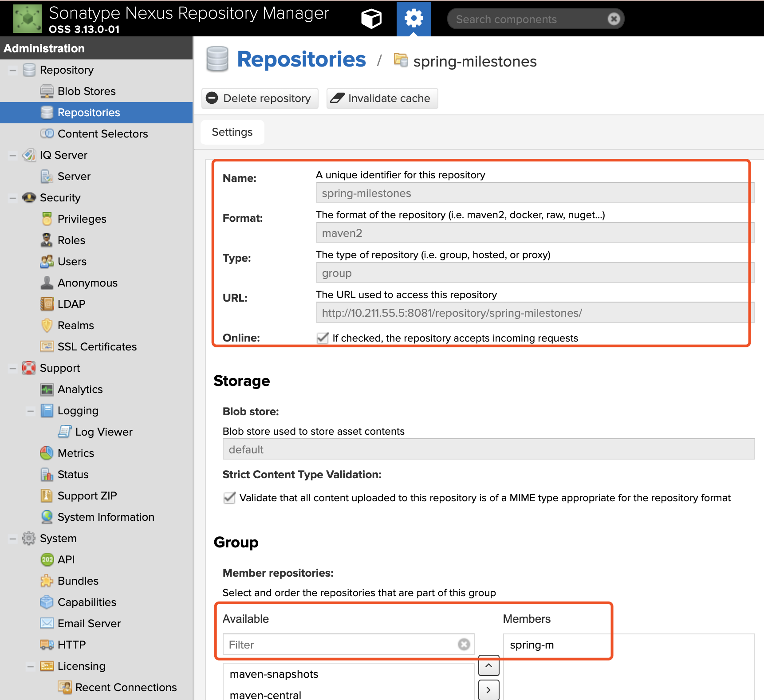Open Content Selectors icon
The height and width of the screenshot is (700, 764).
(x=47, y=134)
